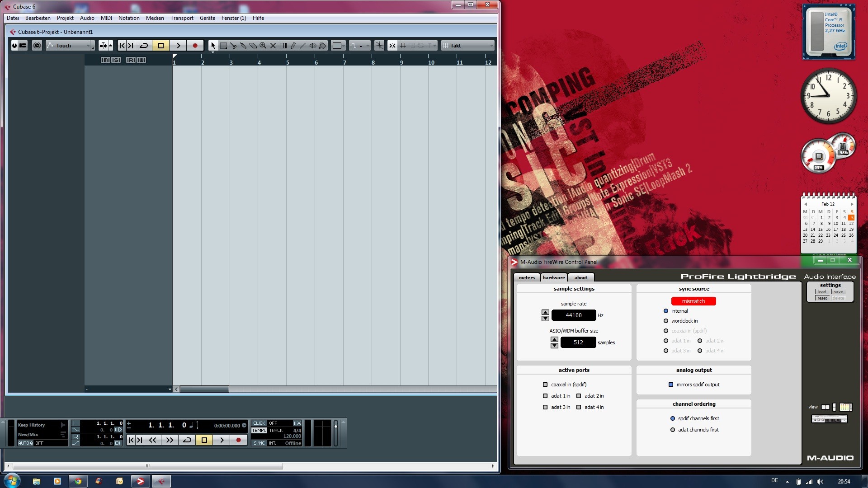Enable adat 4 in active port
868x488 pixels.
click(579, 407)
